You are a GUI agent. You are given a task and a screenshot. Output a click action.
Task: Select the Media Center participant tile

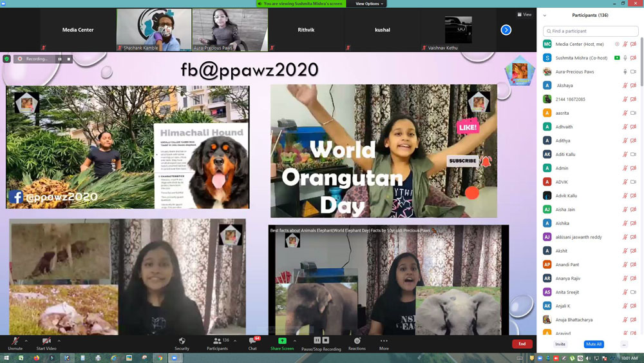coord(78,30)
